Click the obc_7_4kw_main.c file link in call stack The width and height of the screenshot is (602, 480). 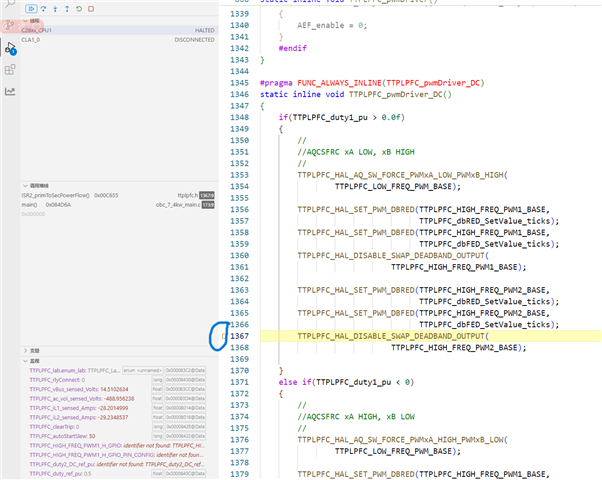[x=178, y=205]
